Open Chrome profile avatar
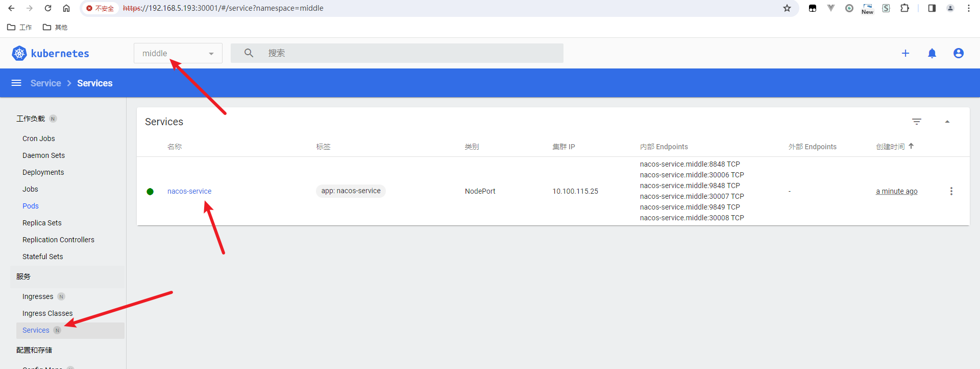 [x=950, y=8]
